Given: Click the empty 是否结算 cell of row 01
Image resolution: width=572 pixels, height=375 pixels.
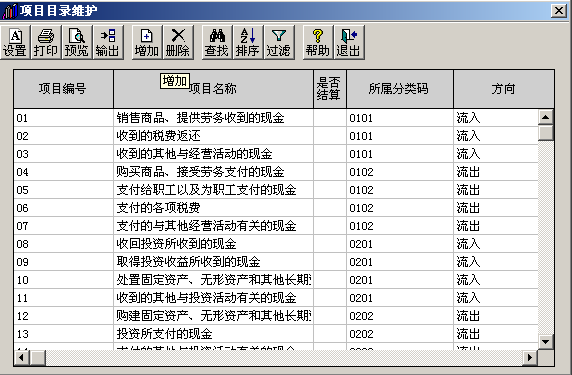Looking at the screenshot, I should click(x=330, y=118).
